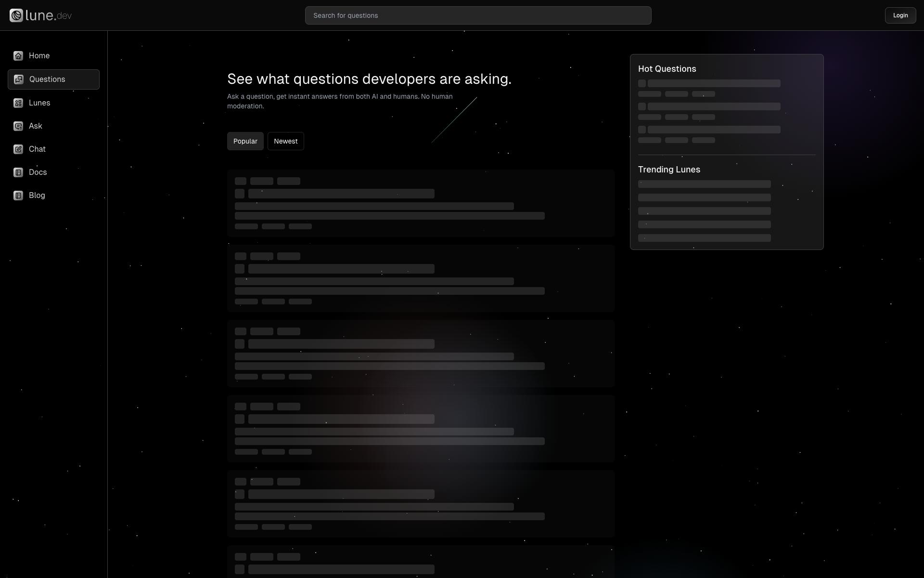Go to the Lunes page label
The image size is (924, 578).
point(39,103)
